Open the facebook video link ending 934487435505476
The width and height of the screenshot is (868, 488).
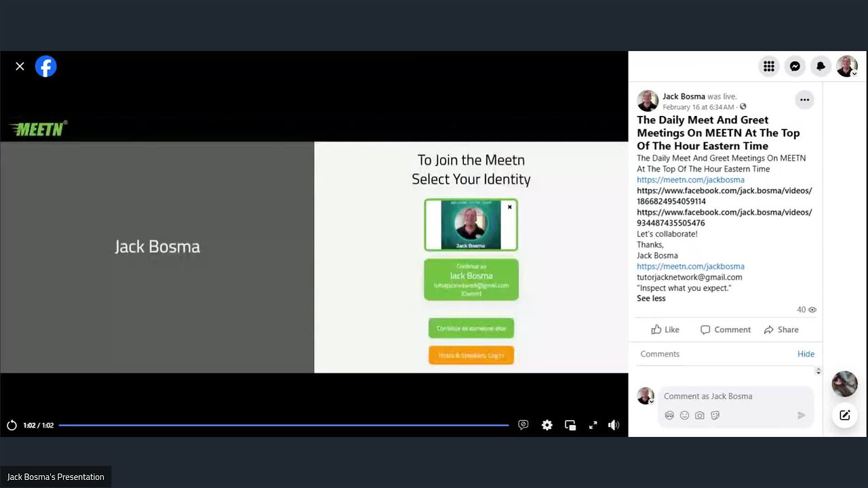tap(724, 218)
